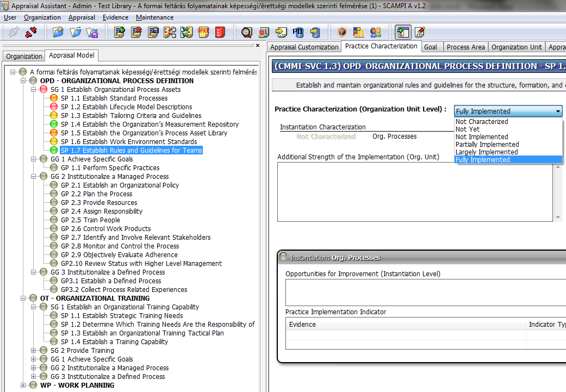Click the folder with save disk icon
Image resolution: width=566 pixels, height=392 pixels.
[x=92, y=32]
